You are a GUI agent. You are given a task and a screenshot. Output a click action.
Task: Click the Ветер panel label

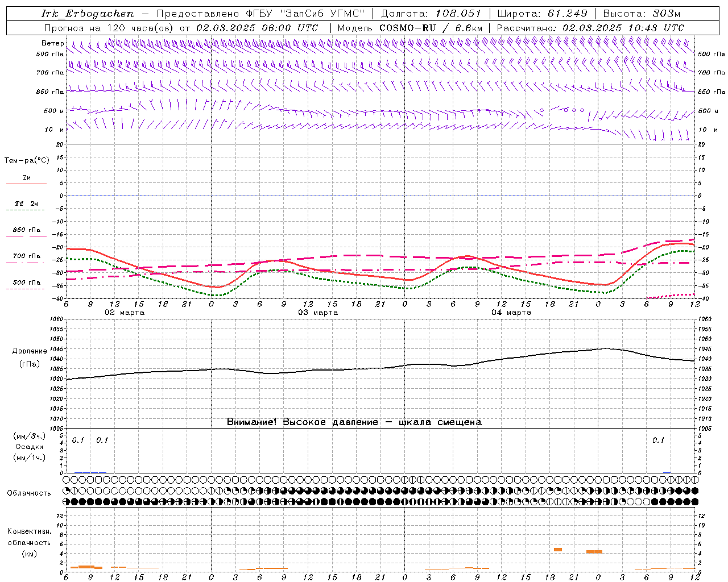click(52, 43)
